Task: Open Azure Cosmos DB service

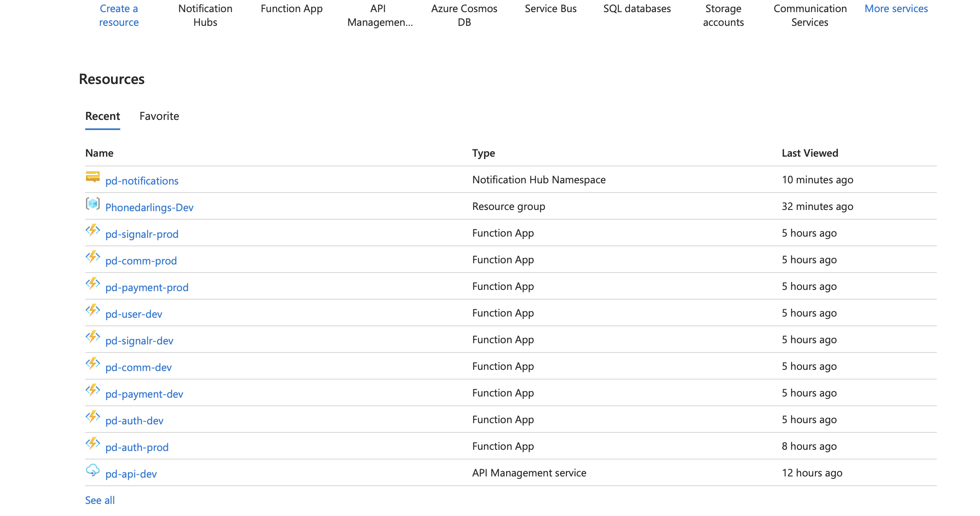Action: [464, 15]
